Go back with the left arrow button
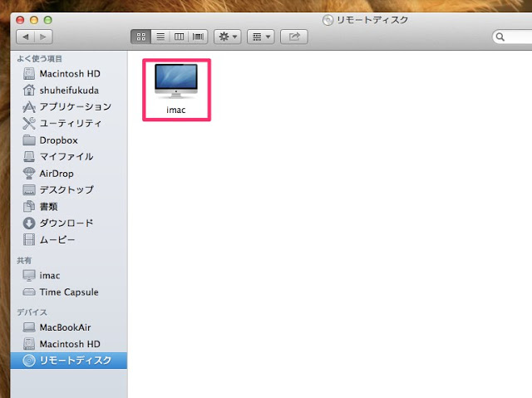This screenshot has height=398, width=532. click(26, 37)
